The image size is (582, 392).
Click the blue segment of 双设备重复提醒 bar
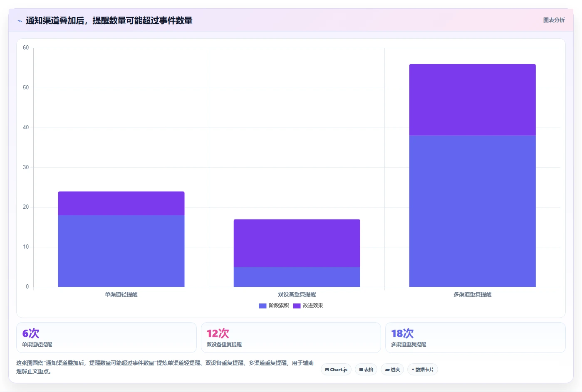pos(297,277)
